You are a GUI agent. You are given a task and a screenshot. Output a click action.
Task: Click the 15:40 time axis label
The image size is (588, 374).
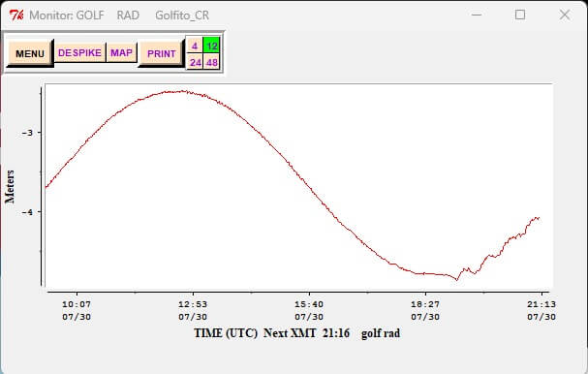pos(309,310)
